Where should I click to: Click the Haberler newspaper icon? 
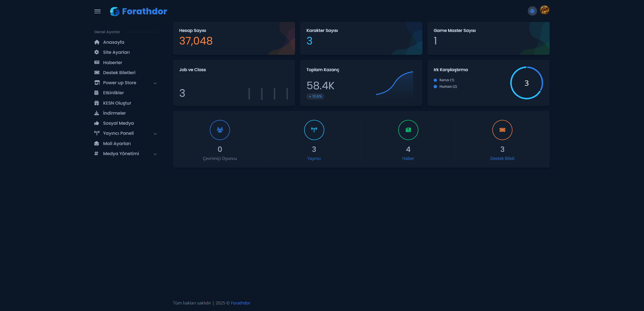tap(97, 62)
